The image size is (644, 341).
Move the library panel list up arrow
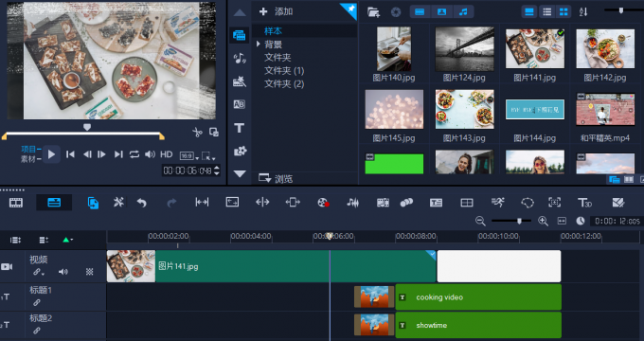pos(240,12)
